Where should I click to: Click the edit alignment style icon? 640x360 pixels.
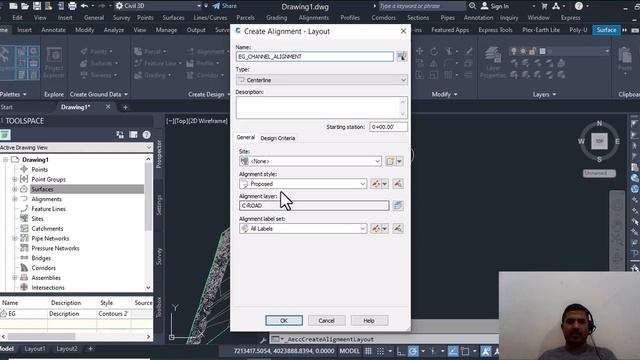[376, 184]
